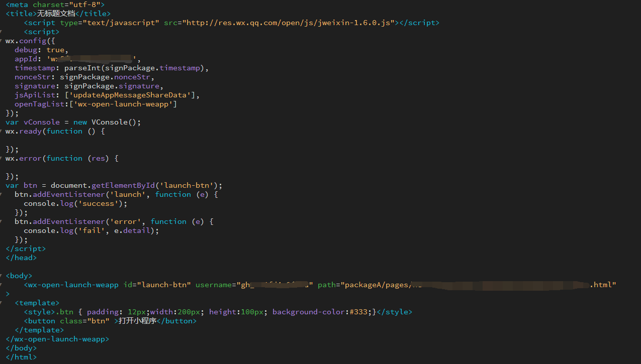The height and width of the screenshot is (364, 641).
Task: Click the title text 无标题文档
Action: tap(55, 14)
